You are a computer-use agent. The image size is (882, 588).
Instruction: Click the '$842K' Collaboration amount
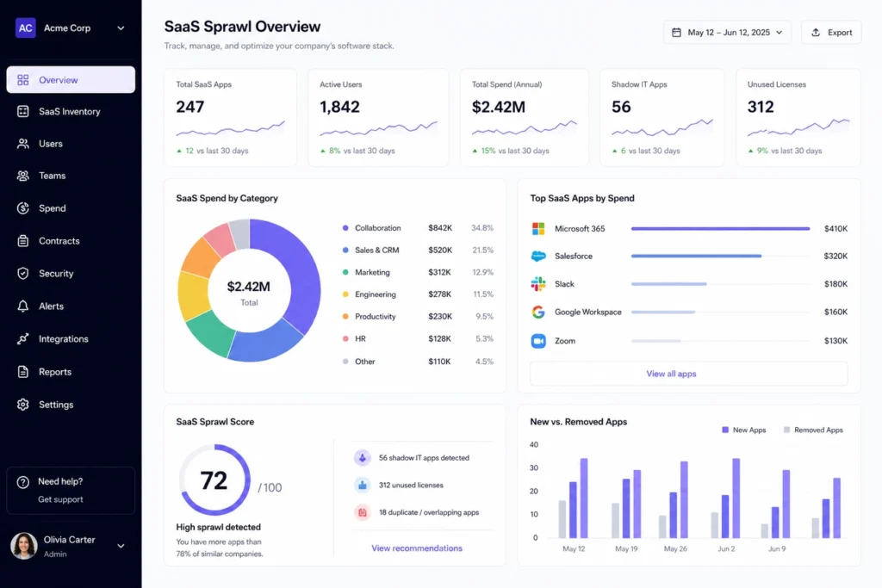click(440, 228)
